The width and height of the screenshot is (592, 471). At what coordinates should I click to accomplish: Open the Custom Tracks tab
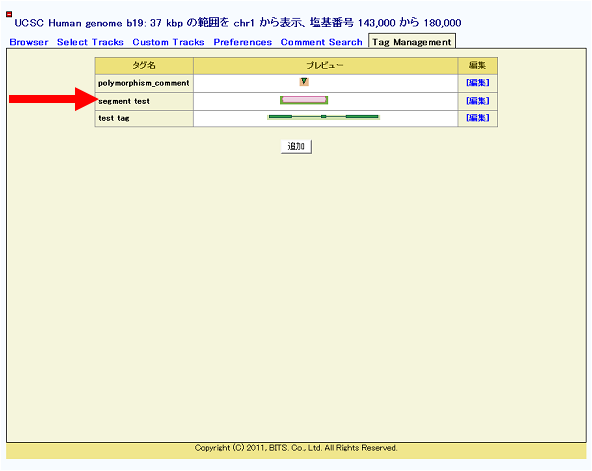pyautogui.click(x=168, y=42)
